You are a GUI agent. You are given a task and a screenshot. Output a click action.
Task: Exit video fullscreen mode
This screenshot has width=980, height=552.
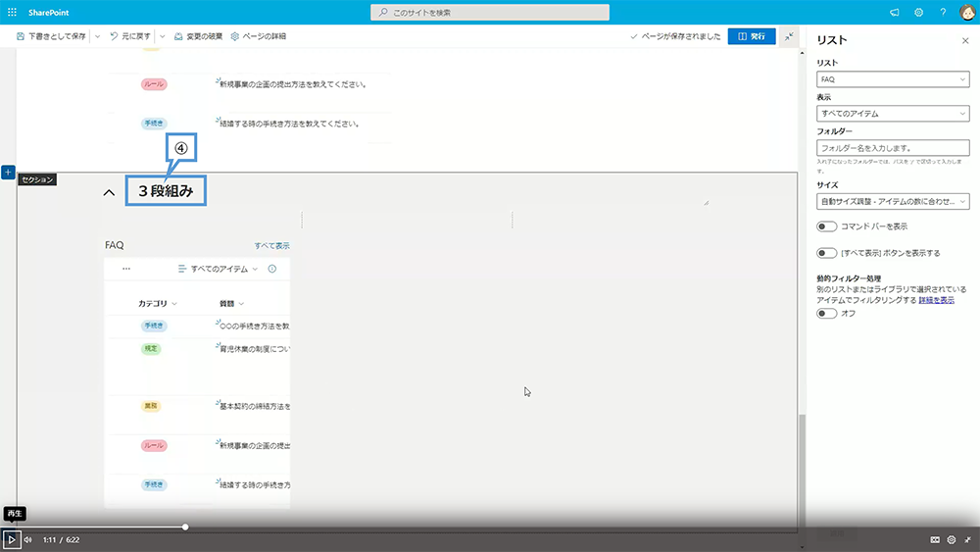pos(967,539)
